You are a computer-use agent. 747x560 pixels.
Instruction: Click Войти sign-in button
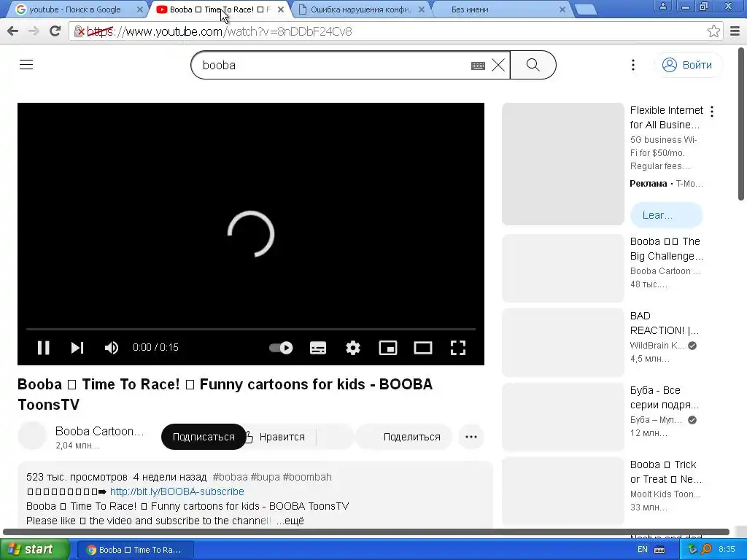pyautogui.click(x=689, y=65)
